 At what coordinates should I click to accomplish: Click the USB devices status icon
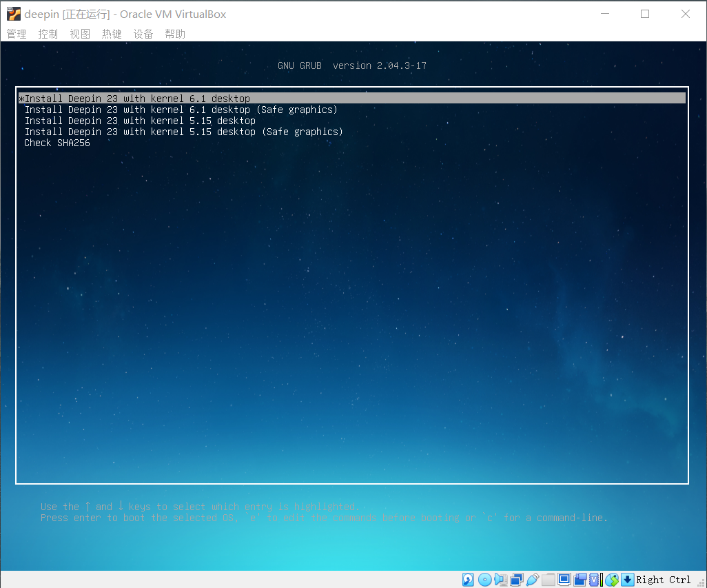533,580
